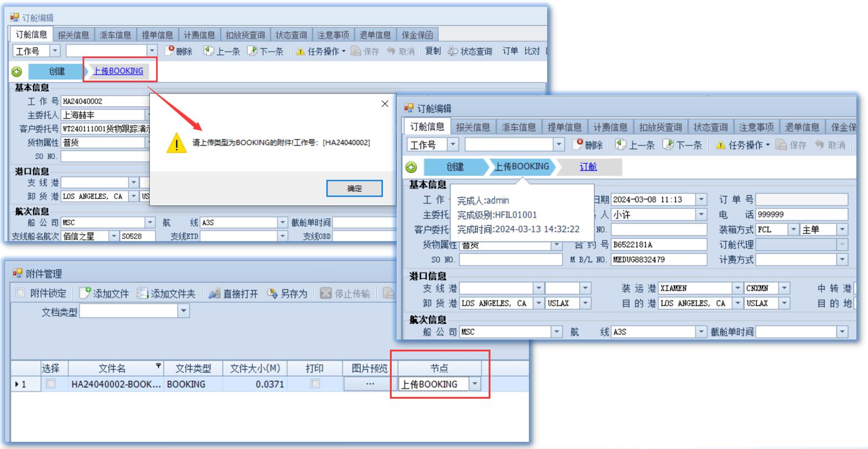Click 复制 in left 订舱编辑 toolbar
The image size is (868, 449).
pos(433,51)
